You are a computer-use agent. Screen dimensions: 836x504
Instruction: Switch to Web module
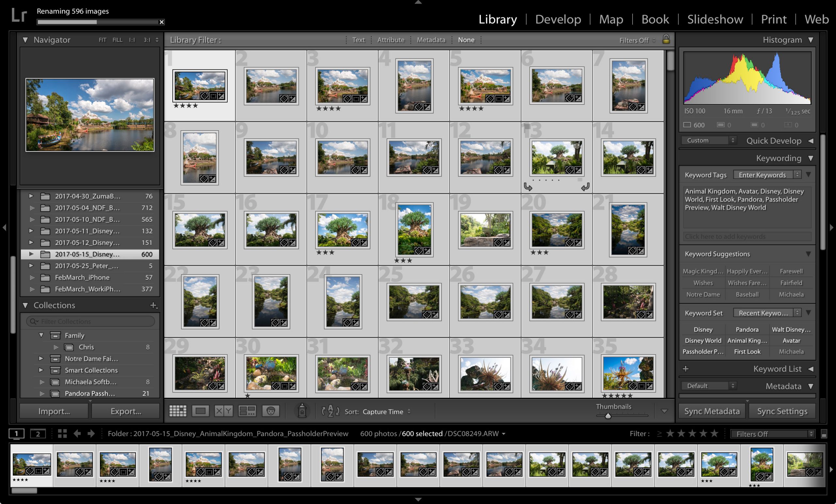[x=817, y=19]
